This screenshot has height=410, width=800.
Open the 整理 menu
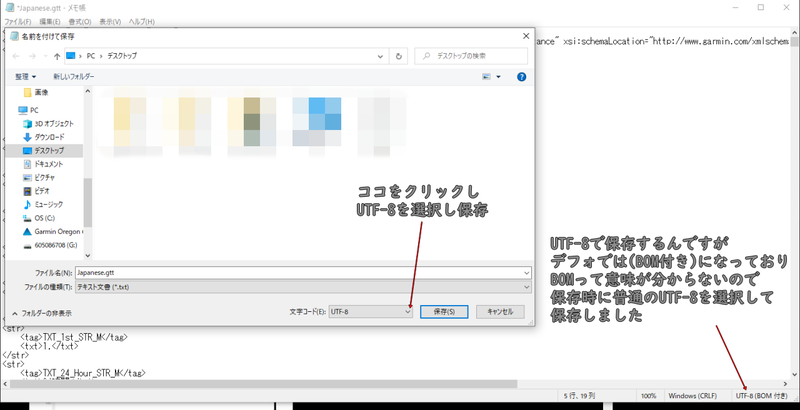click(x=26, y=76)
